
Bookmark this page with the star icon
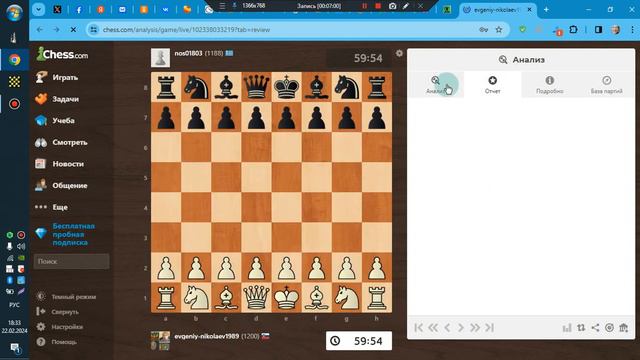pos(499,29)
